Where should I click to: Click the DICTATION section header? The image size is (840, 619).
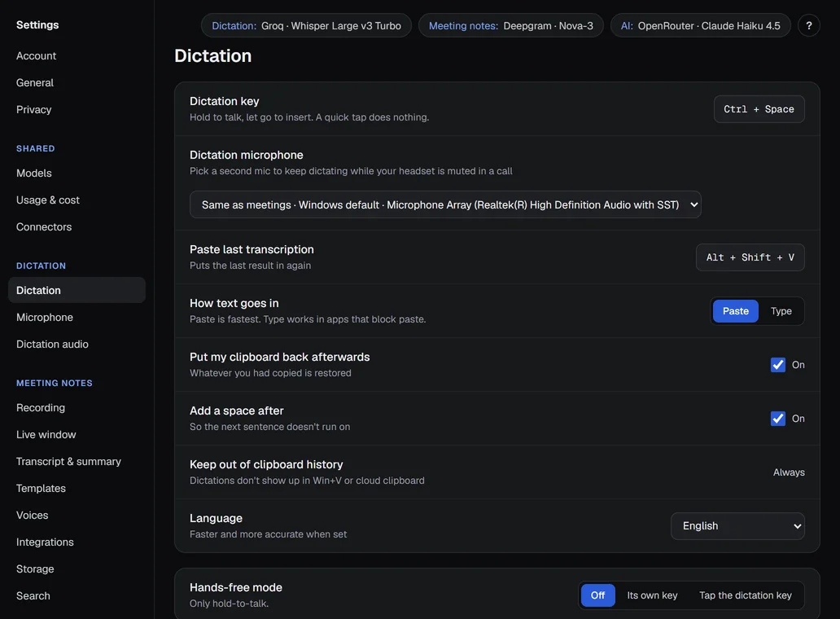(x=41, y=266)
